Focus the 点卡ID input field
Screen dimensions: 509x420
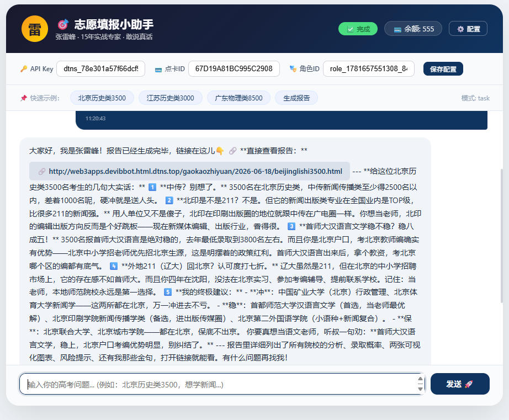coord(234,69)
